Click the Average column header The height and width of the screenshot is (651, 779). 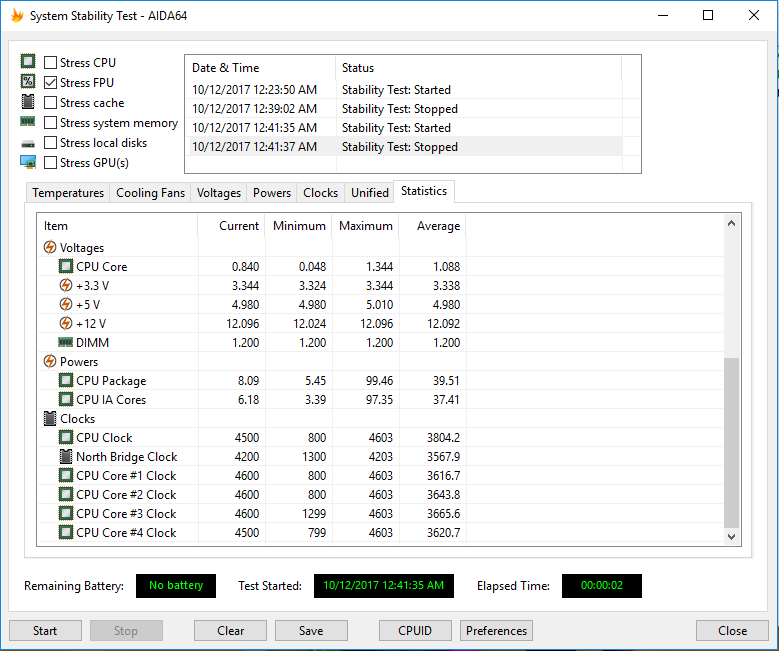(x=433, y=226)
